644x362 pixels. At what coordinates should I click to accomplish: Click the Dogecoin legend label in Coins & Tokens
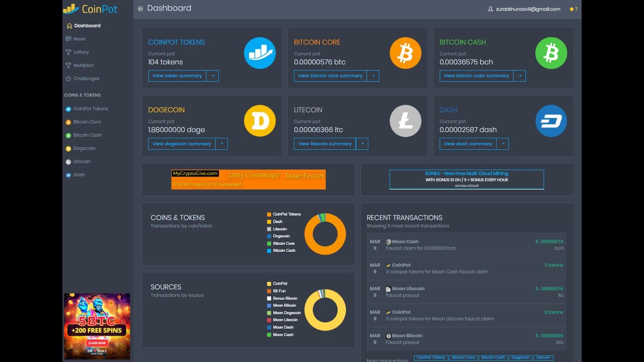point(282,236)
